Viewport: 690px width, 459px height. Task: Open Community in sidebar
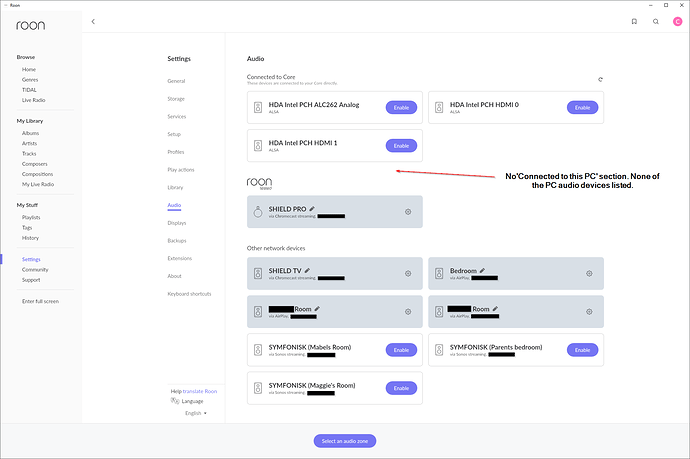(35, 270)
